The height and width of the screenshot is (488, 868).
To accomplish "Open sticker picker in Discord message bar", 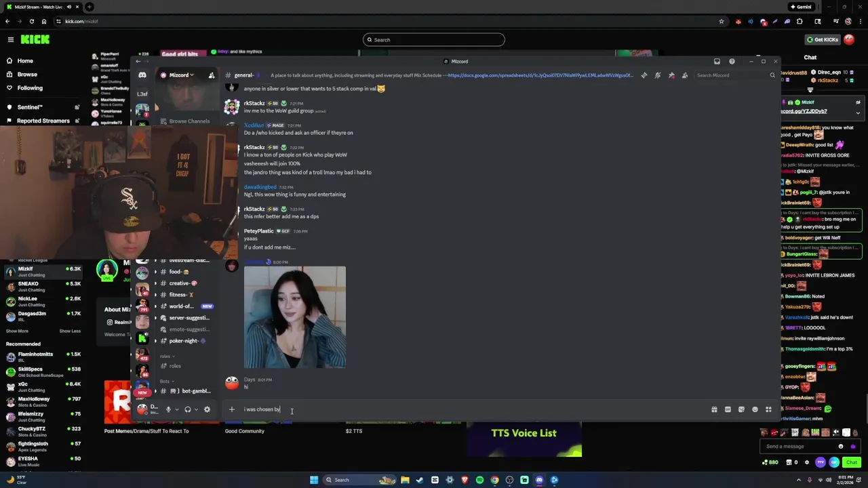I will (741, 409).
